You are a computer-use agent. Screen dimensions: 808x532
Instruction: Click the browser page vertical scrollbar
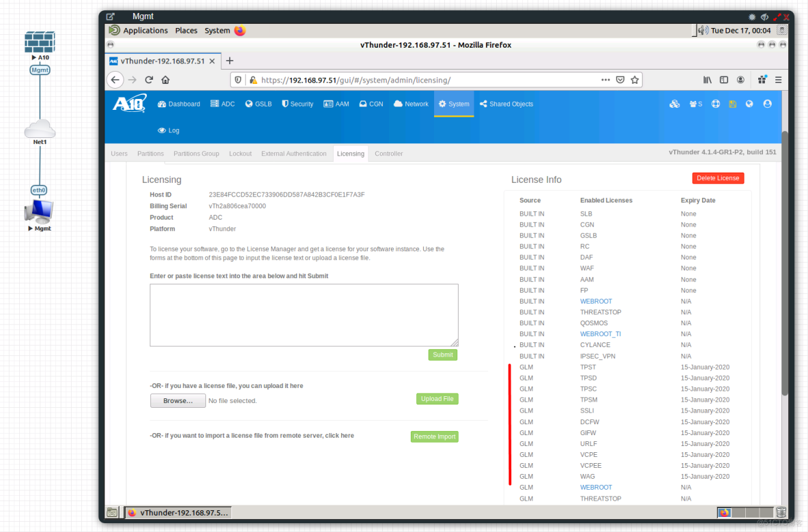tap(785, 263)
